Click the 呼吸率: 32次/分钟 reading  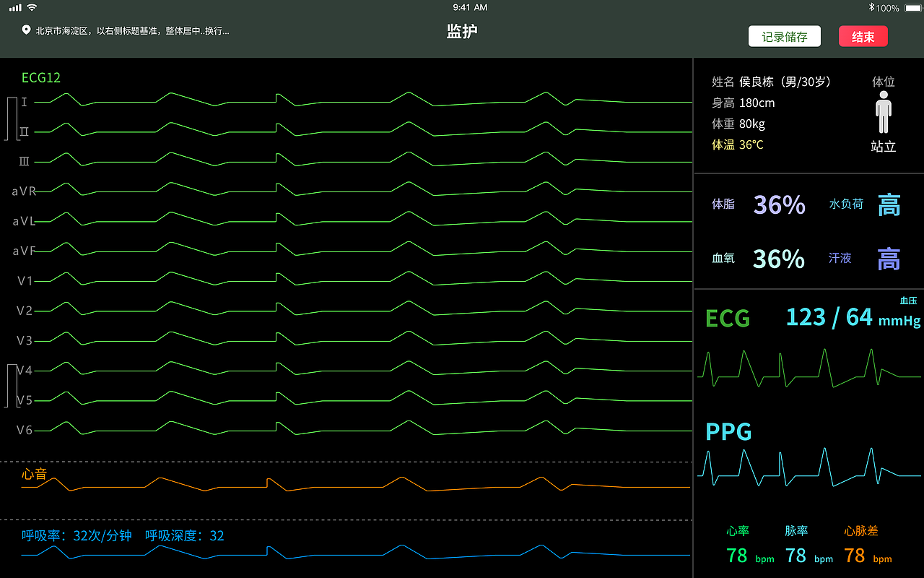point(77,535)
